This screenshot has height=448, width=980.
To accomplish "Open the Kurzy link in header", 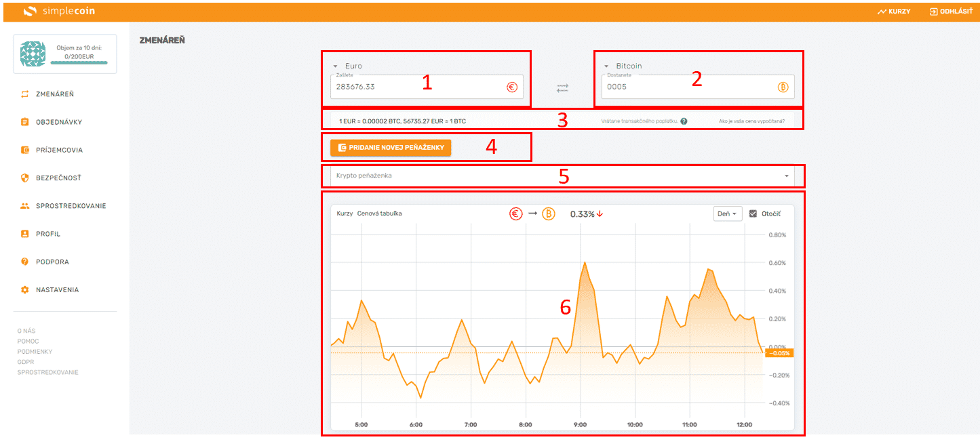I will point(893,12).
